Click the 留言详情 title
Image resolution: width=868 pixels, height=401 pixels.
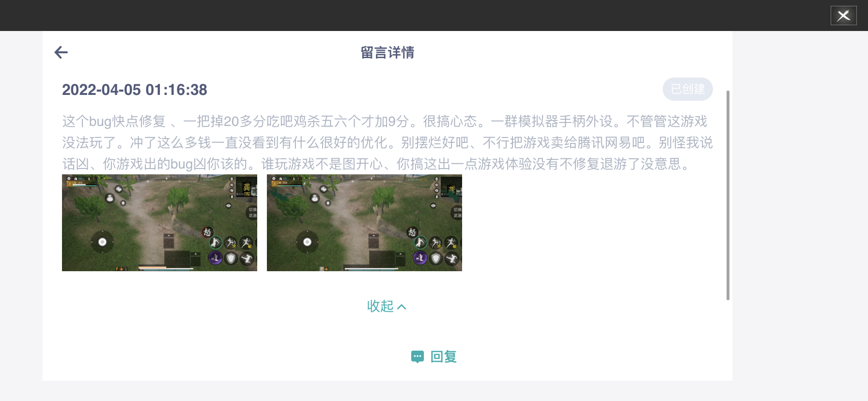tap(387, 52)
